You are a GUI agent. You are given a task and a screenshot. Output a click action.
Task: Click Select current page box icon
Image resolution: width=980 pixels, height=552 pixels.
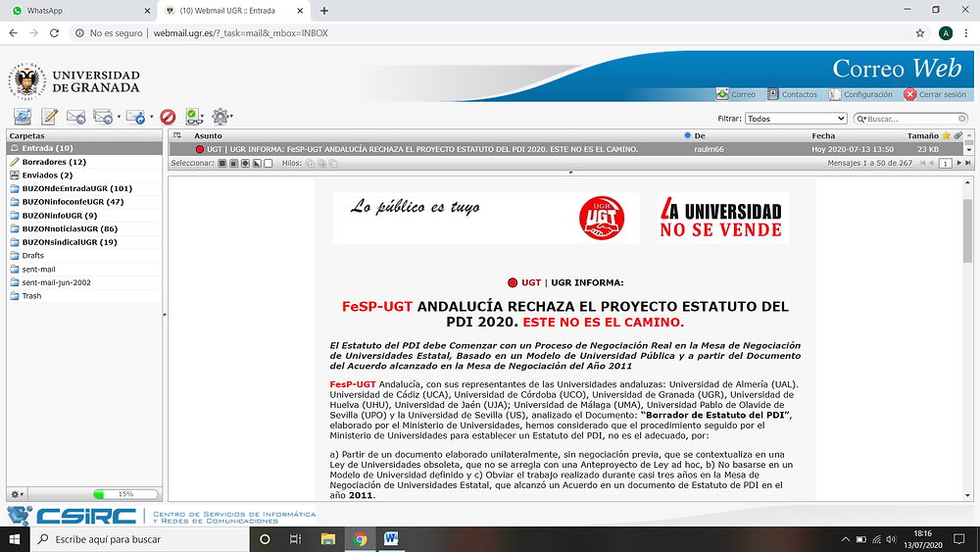pos(234,163)
